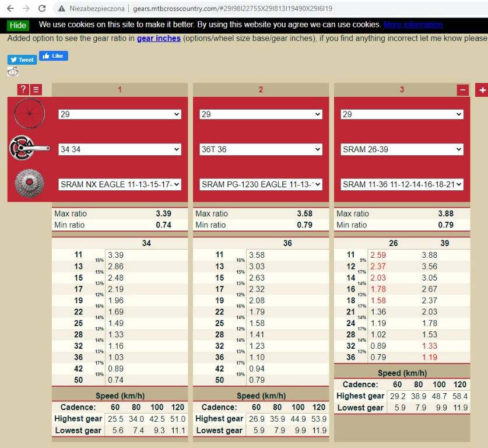Click Min ratio value 0.74
This screenshot has width=488, height=448.
(x=164, y=225)
